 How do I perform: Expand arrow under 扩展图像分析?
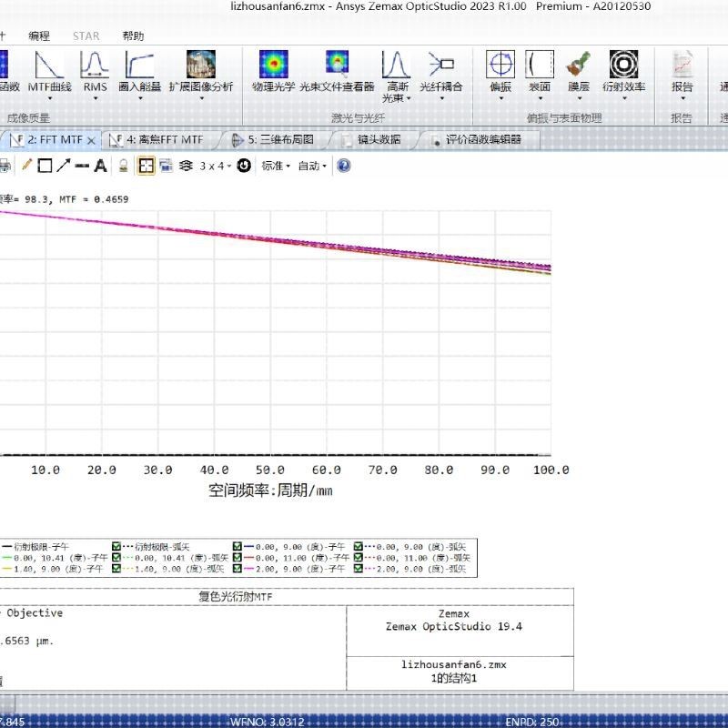click(201, 98)
